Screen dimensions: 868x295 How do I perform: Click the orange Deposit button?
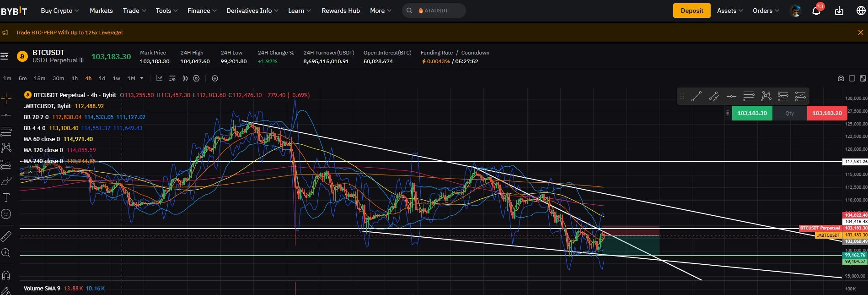[691, 11]
